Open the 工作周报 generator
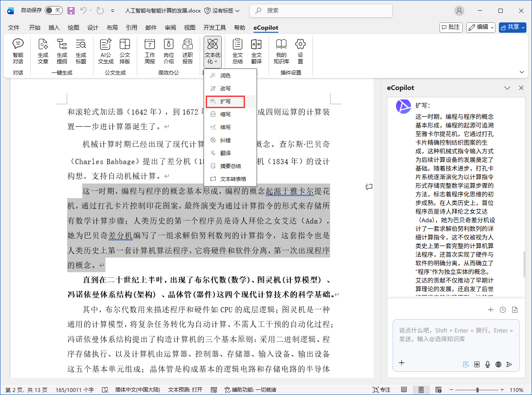The width and height of the screenshot is (532, 395). 150,51
